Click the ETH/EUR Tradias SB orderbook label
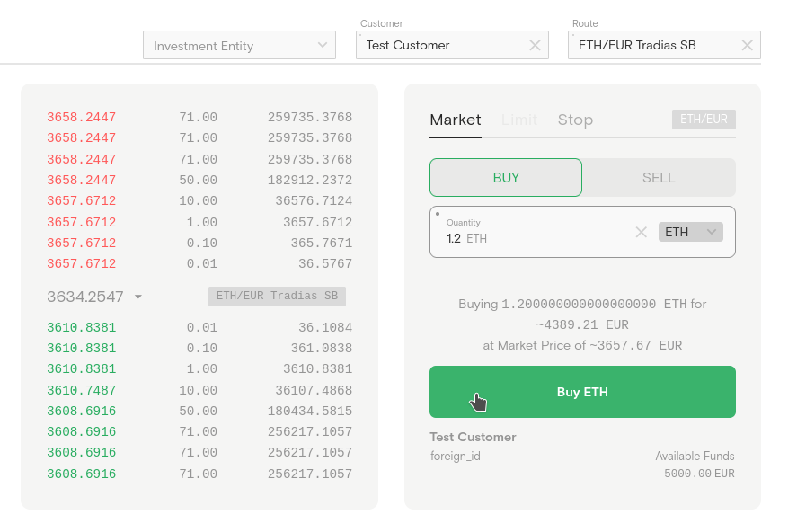The image size is (797, 532). (x=277, y=297)
